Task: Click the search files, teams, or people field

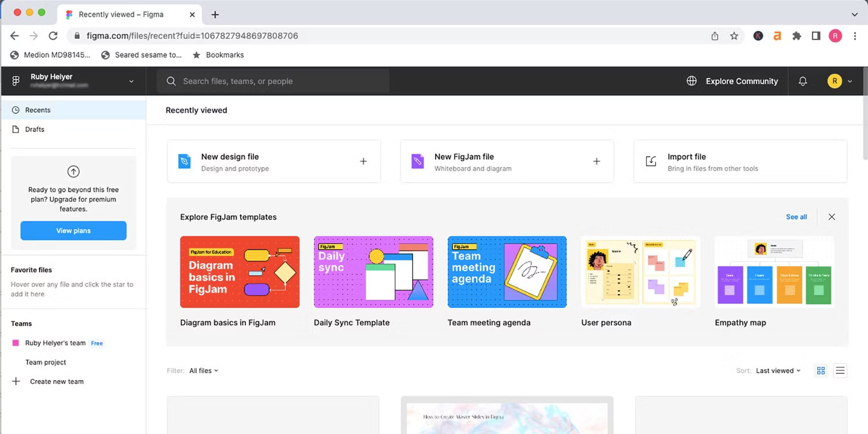Action: [x=273, y=82]
